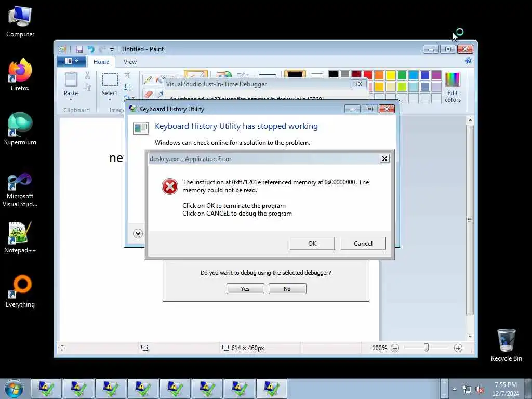The height and width of the screenshot is (399, 532).
Task: Pick the turquoise blue color swatch
Action: 414,75
